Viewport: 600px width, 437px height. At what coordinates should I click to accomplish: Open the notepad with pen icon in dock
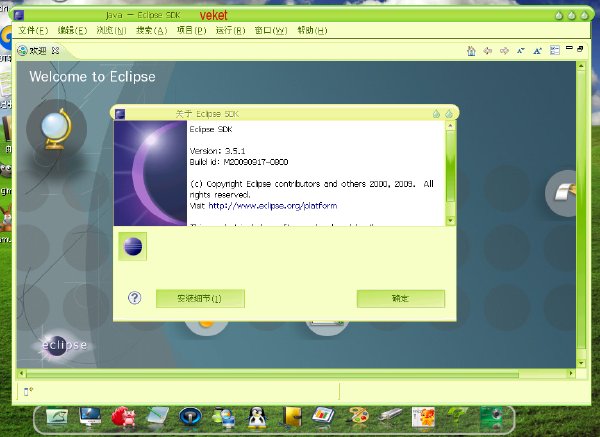[157, 416]
